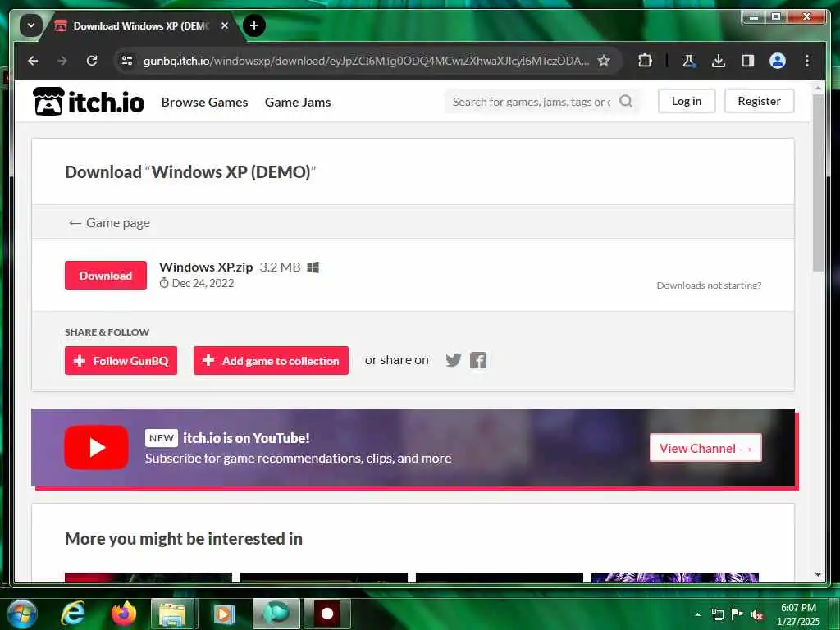Click the muted volume tray icon

click(x=757, y=614)
